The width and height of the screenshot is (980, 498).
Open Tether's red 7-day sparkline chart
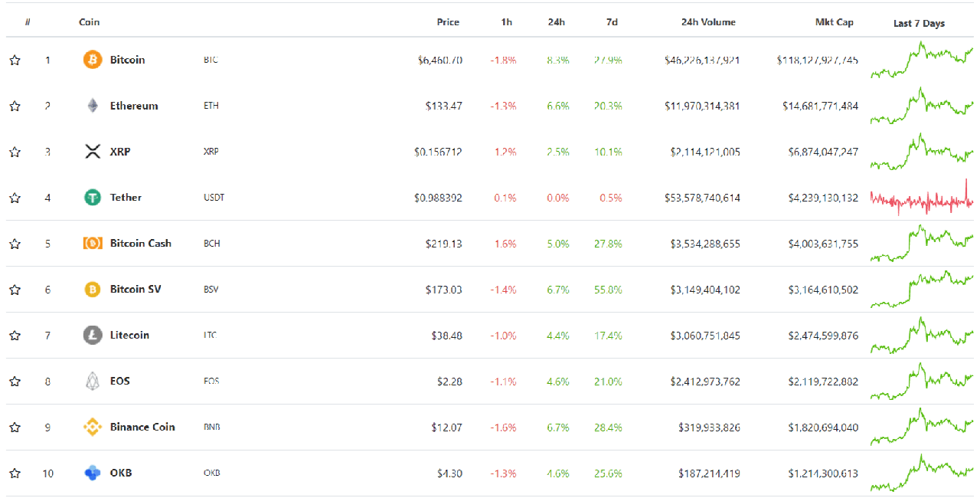pyautogui.click(x=922, y=198)
